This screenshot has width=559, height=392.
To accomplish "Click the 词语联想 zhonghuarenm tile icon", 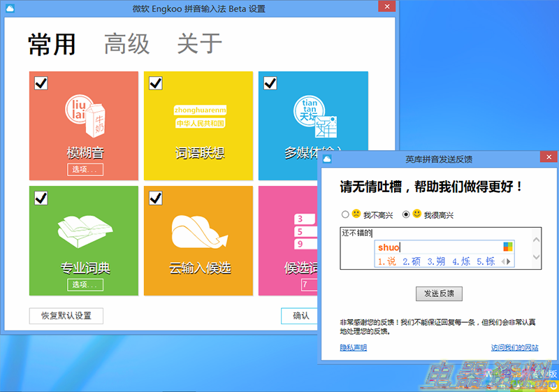I will (x=200, y=116).
